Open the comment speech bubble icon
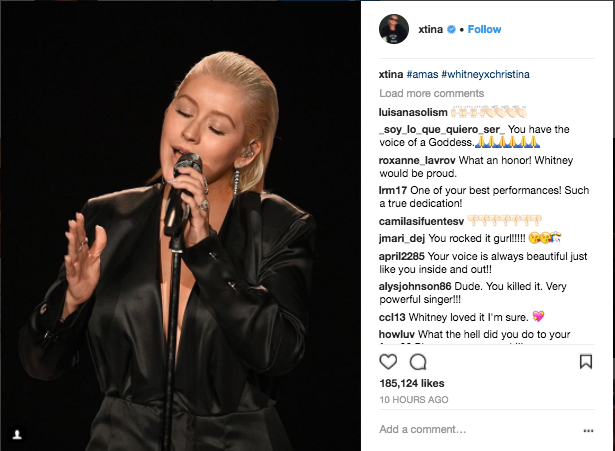 click(x=418, y=362)
